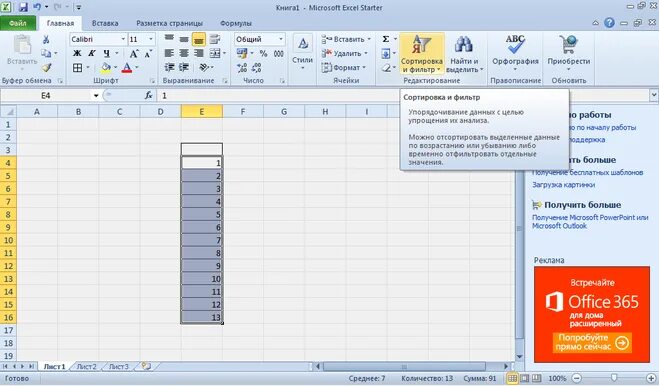Decrease font size with small A button
This screenshot has width=659, height=386.
(148, 54)
